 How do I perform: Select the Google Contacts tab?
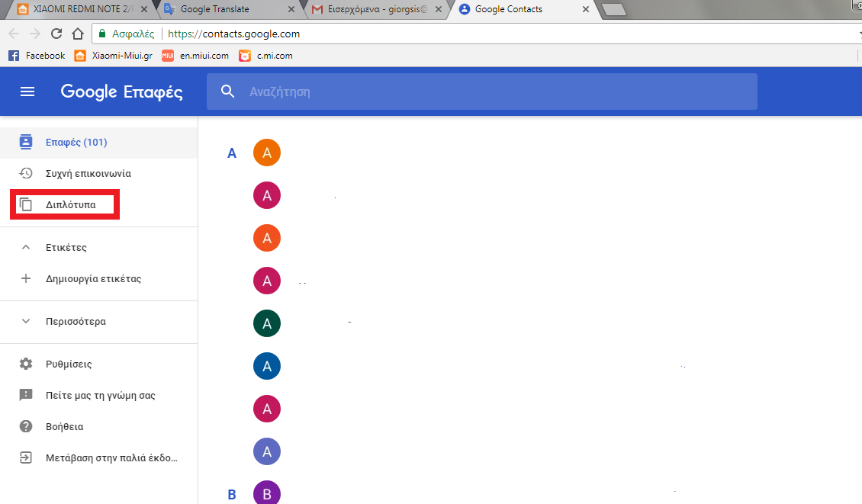[523, 9]
